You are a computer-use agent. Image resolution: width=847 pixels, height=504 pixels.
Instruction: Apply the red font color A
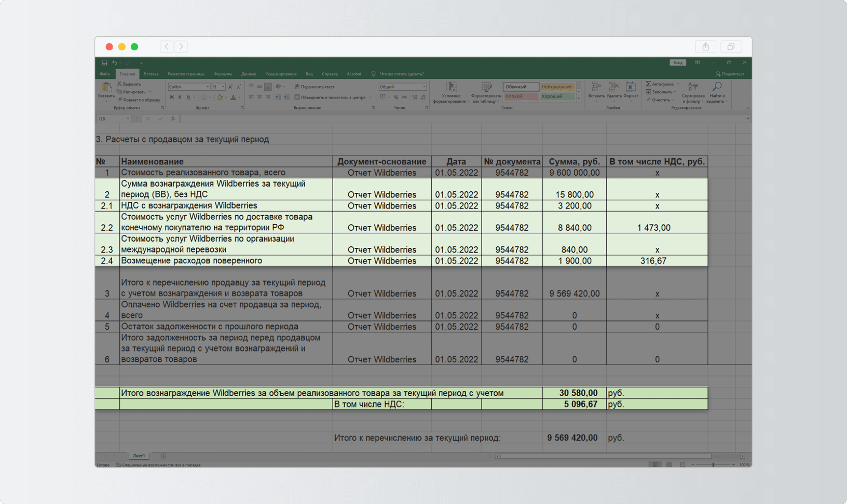[x=233, y=97]
